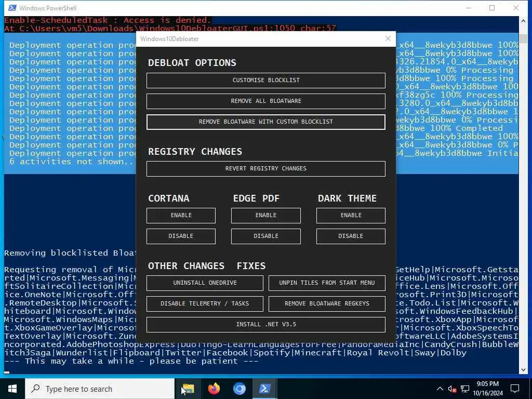Show hidden system tray icons
The height and width of the screenshot is (399, 532).
pyautogui.click(x=440, y=389)
